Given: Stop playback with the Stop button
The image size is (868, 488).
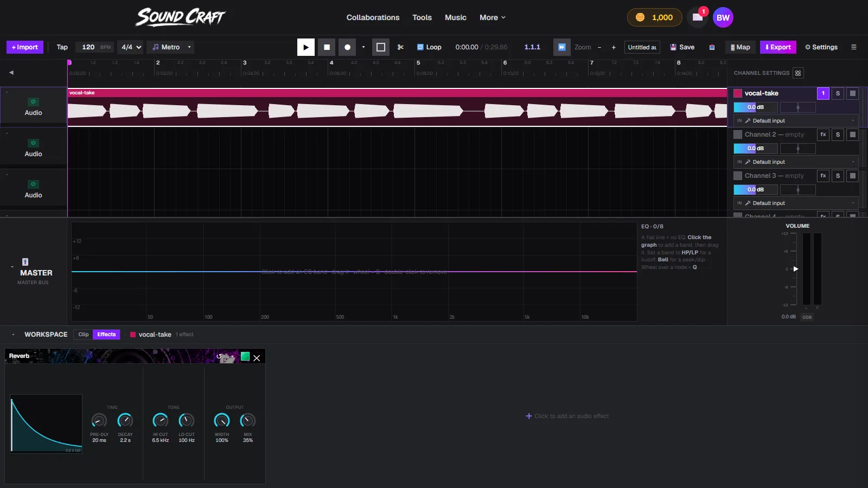Looking at the screenshot, I should point(327,47).
